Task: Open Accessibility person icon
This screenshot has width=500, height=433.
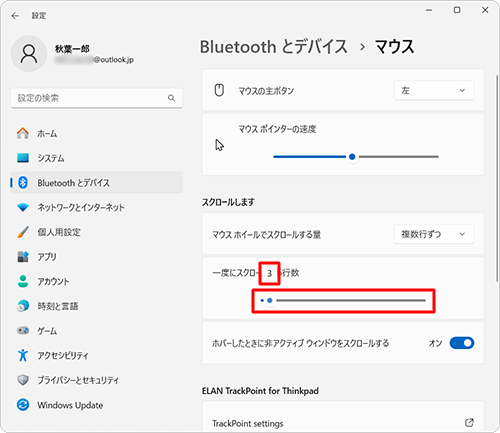Action: tap(23, 355)
